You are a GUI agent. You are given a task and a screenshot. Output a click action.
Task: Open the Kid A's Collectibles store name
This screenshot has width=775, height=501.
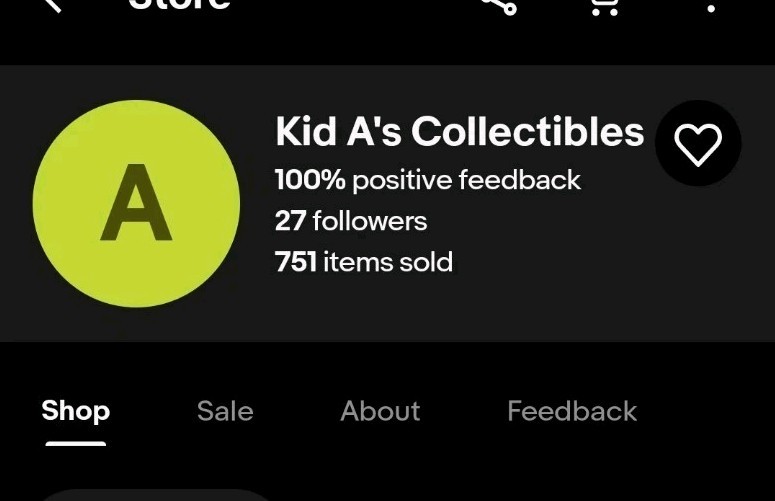[x=459, y=131]
